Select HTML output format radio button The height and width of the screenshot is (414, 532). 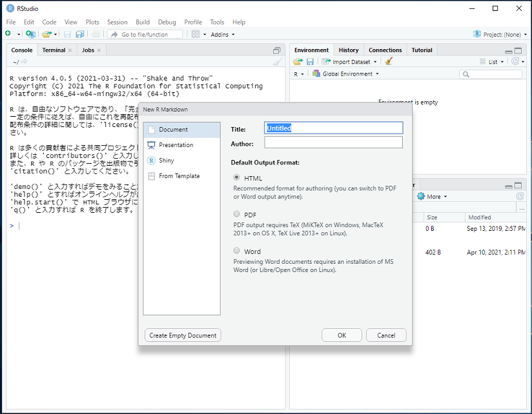click(237, 177)
